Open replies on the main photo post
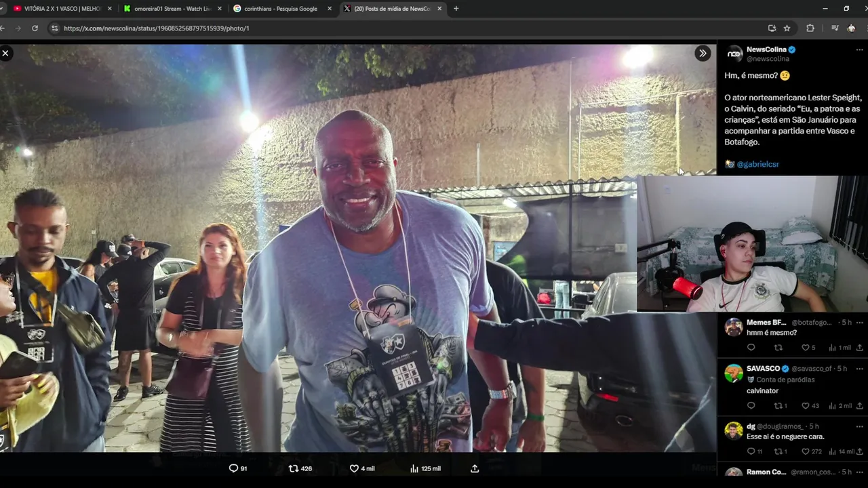This screenshot has height=488, width=868. point(238,468)
